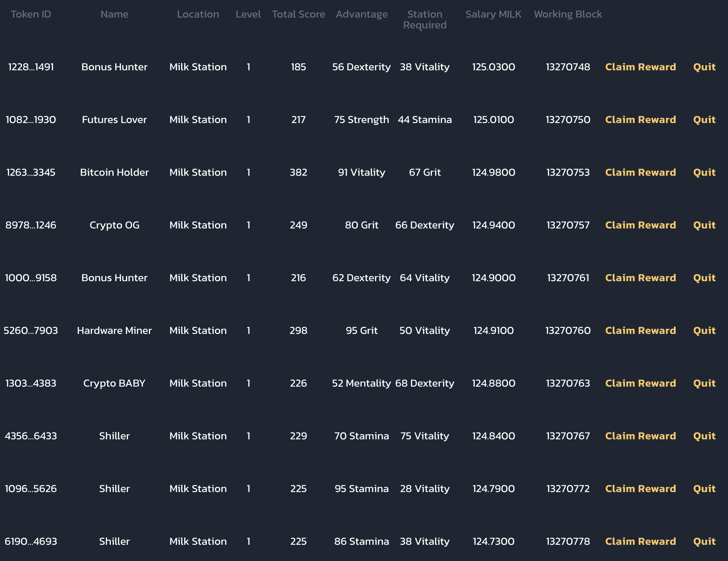Quit job for token 1228...1491

click(x=704, y=67)
